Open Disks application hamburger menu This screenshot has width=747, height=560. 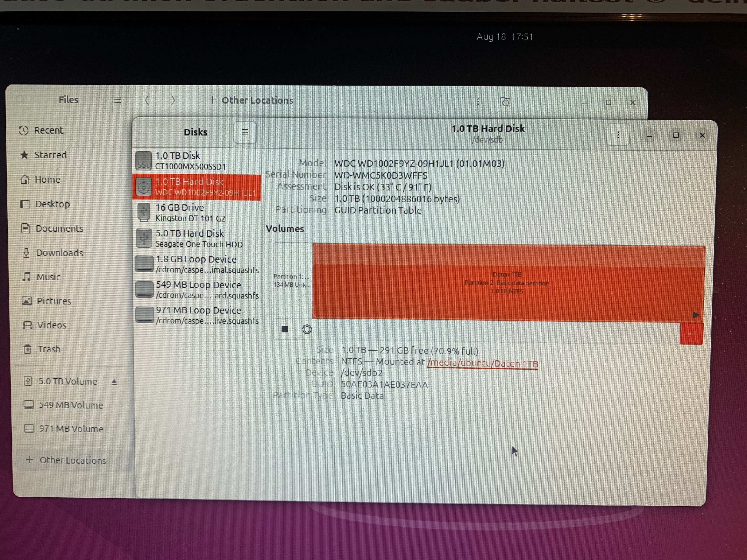click(x=245, y=132)
